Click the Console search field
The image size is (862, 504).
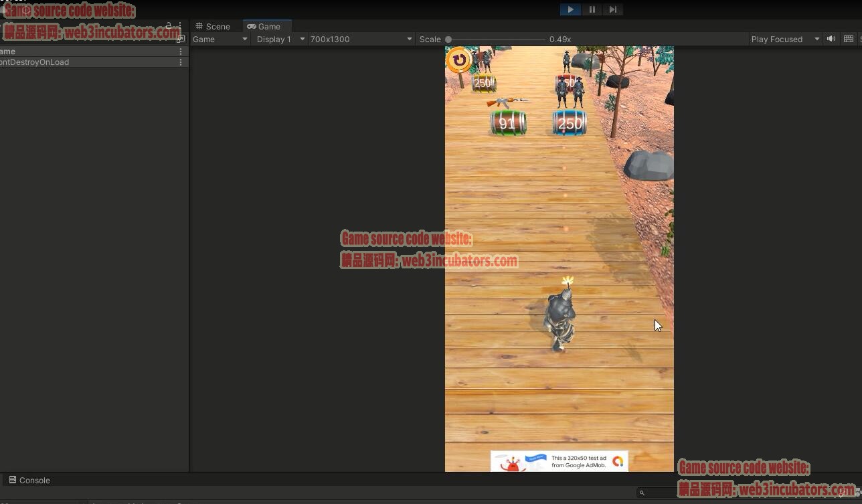669,493
